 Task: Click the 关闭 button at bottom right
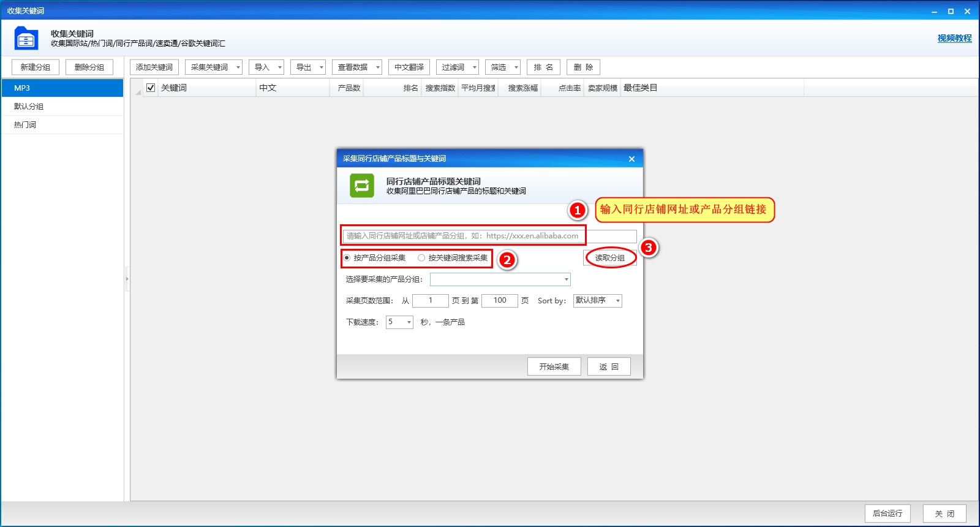coord(944,514)
